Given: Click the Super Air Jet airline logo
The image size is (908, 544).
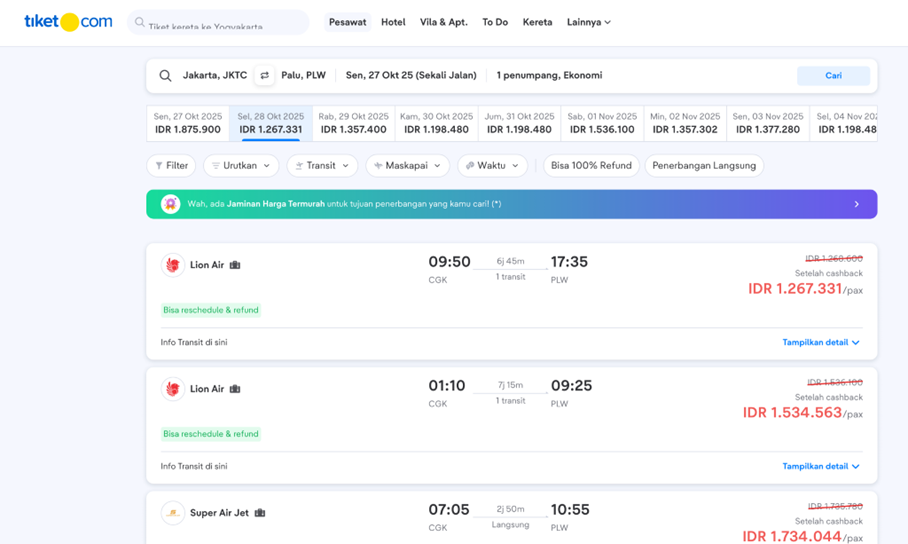Looking at the screenshot, I should tap(173, 513).
